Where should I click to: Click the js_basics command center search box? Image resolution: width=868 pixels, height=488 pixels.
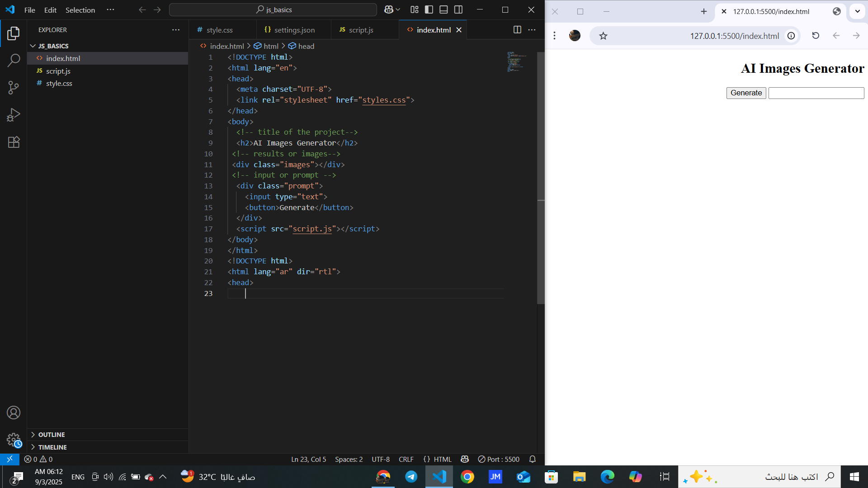(x=273, y=9)
